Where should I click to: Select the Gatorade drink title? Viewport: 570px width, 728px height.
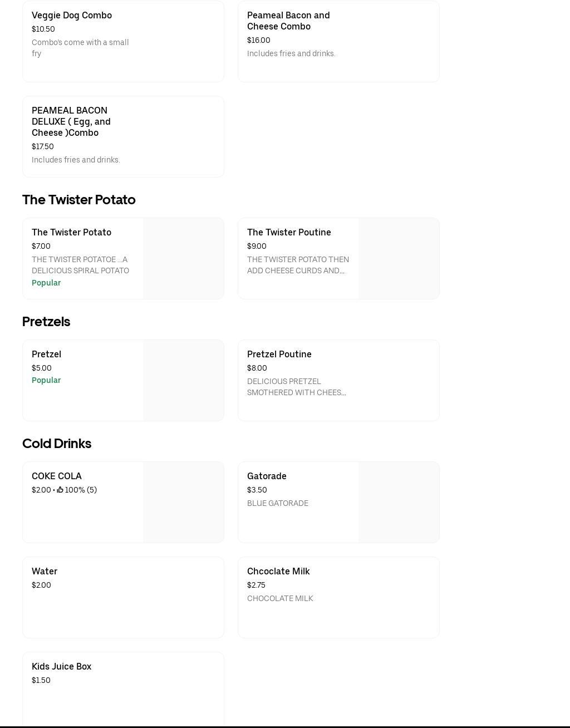[x=267, y=476]
